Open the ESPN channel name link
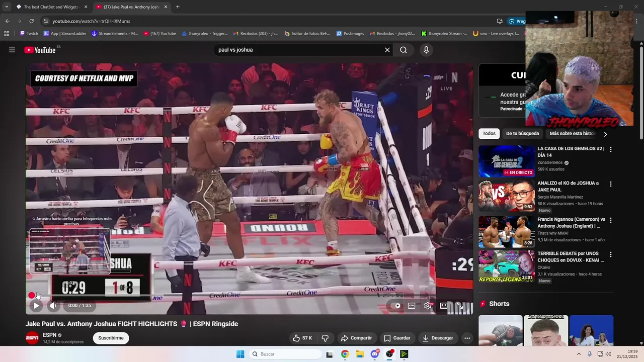This screenshot has height=362, width=644. tap(49, 335)
